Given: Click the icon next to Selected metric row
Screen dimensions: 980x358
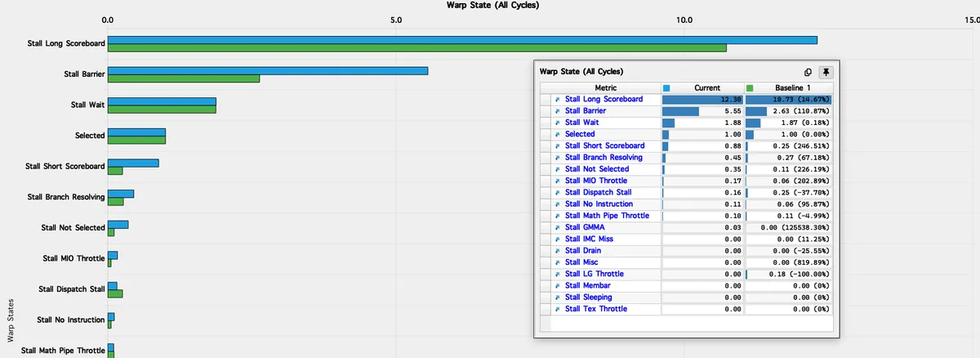Looking at the screenshot, I should pos(558,134).
